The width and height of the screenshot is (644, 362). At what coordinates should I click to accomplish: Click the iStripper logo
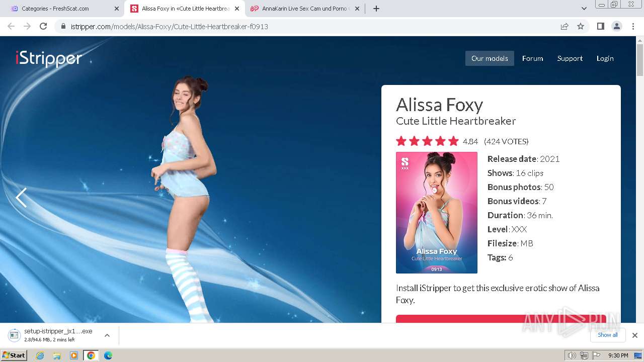pyautogui.click(x=49, y=59)
